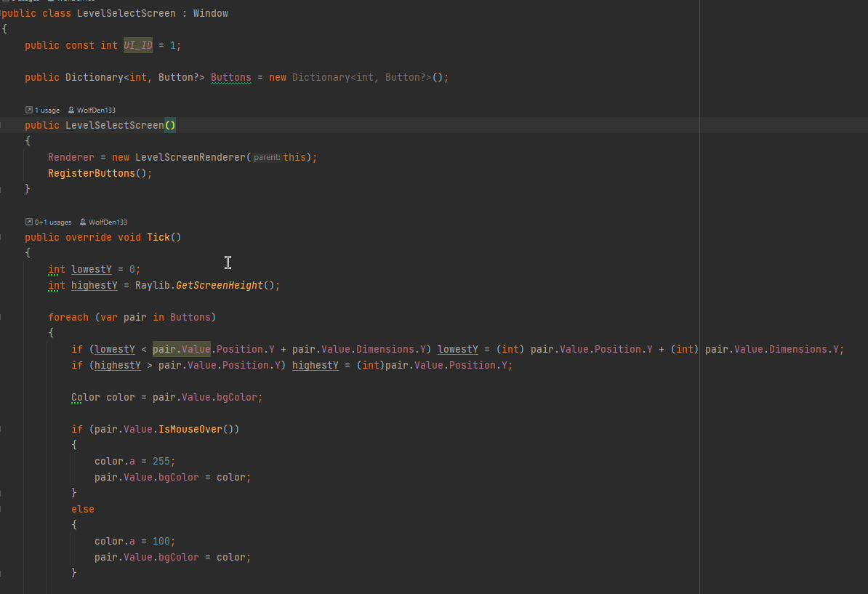Open the '0+1 usages' code lens above Tick
The width and height of the screenshot is (868, 594).
53,222
